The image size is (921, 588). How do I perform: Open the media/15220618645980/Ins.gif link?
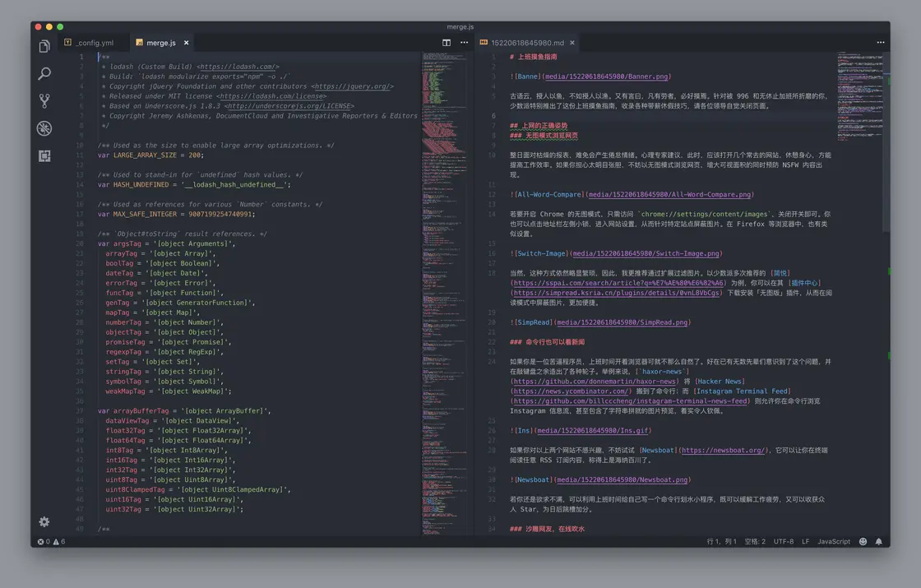click(x=593, y=431)
